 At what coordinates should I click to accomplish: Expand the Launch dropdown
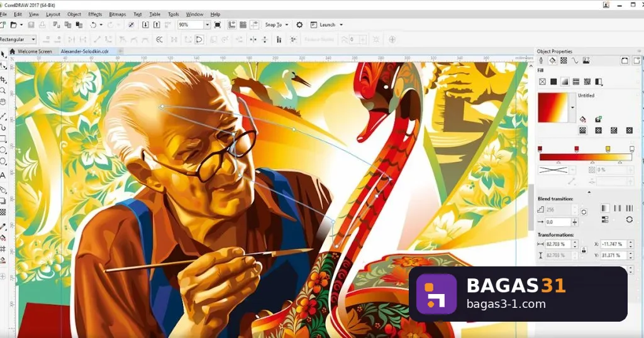pyautogui.click(x=341, y=25)
